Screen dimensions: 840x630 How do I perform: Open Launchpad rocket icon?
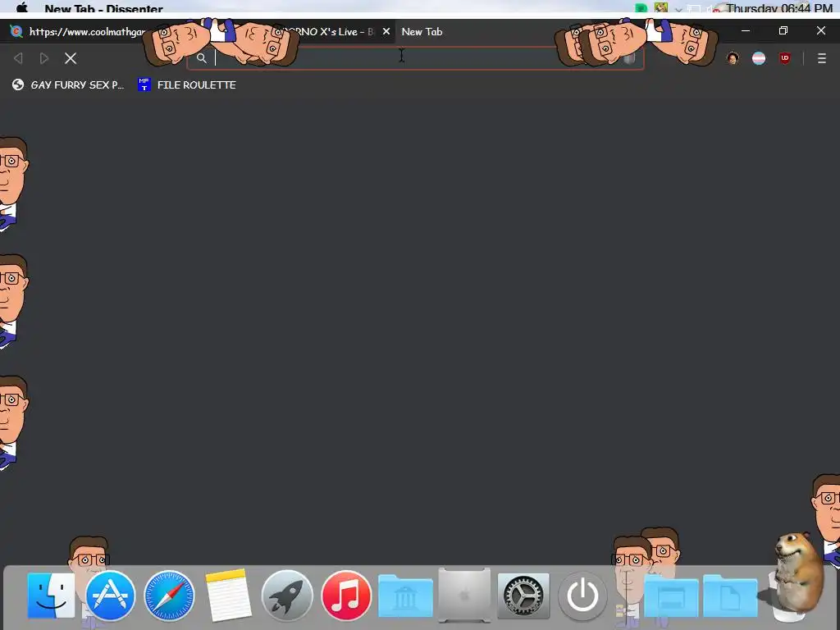[287, 596]
